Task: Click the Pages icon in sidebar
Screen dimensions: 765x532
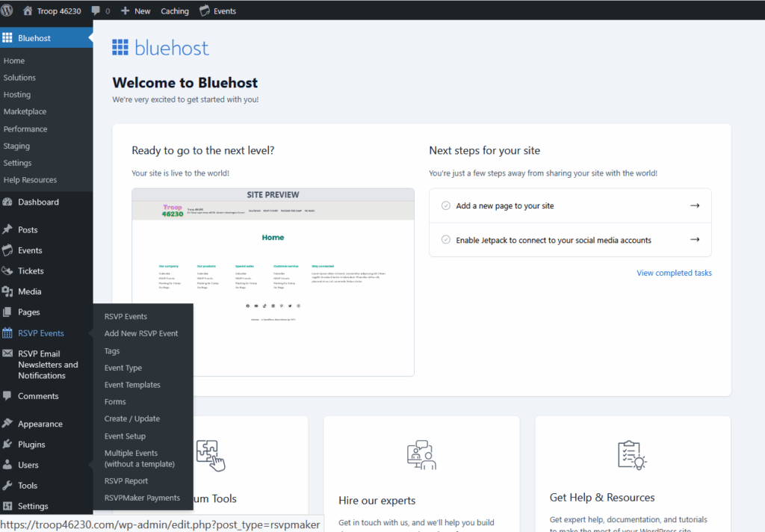Action: point(7,312)
